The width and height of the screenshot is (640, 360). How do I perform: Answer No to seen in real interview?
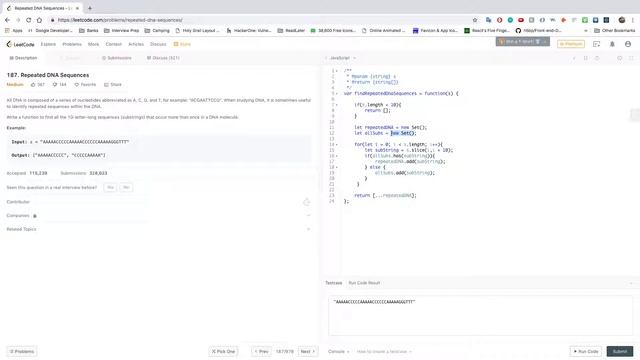[x=126, y=187]
